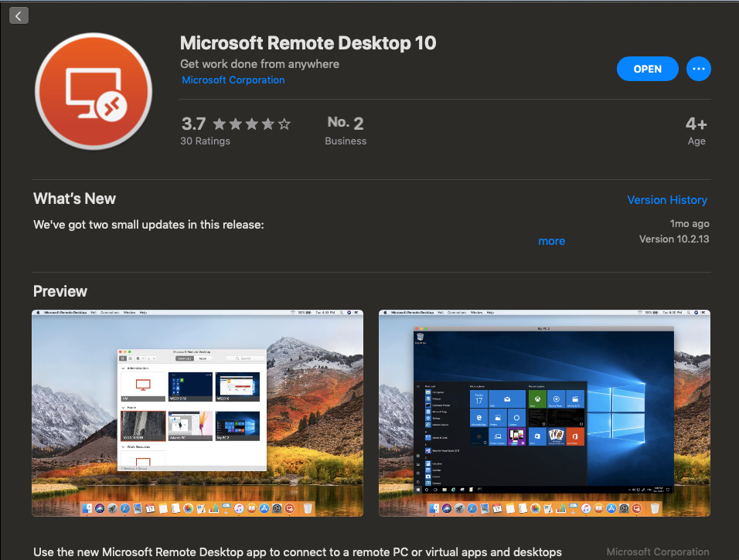Viewport: 739px width, 560px height.
Task: Click the Microsoft Remote Desktop app icon
Action: (x=94, y=91)
